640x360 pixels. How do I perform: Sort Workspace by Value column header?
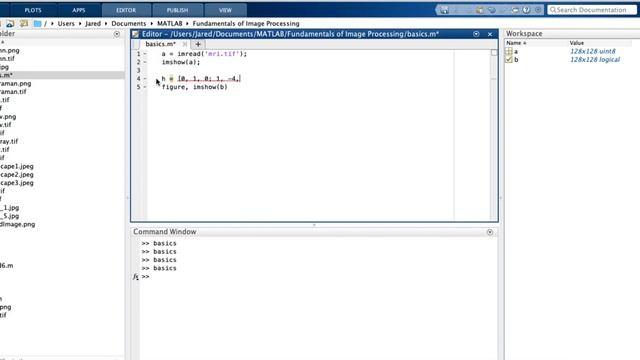point(577,43)
